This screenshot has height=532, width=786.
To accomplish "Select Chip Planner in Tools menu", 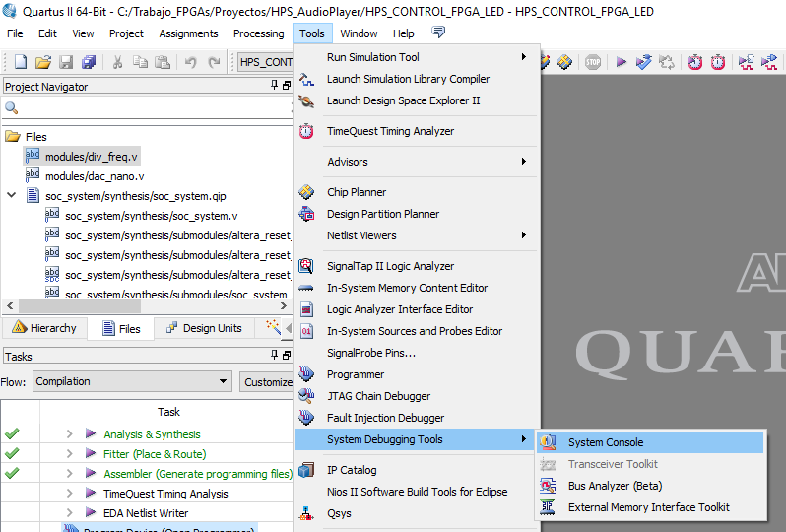I will point(417,192).
